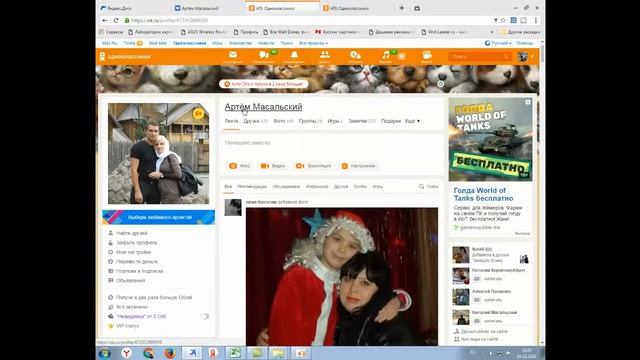640x360 pixels.
Task: Open the Русский language dropdown
Action: point(498,43)
